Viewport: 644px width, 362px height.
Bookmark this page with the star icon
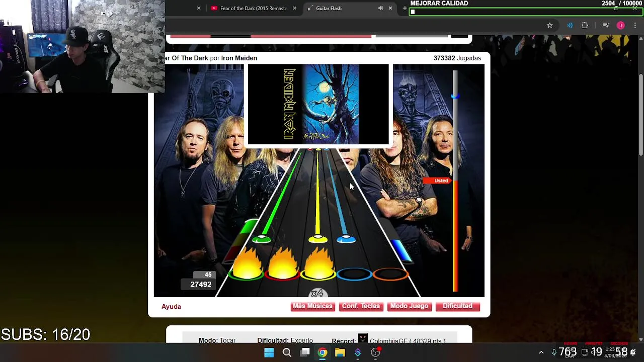[550, 25]
